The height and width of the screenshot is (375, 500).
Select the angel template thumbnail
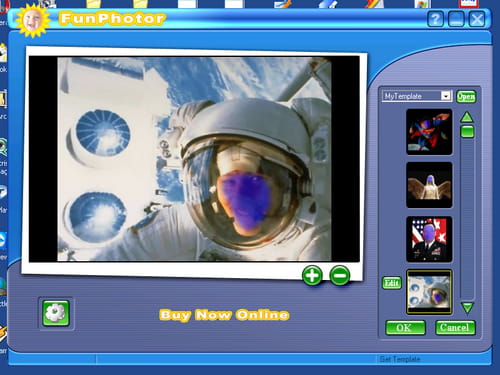click(429, 185)
